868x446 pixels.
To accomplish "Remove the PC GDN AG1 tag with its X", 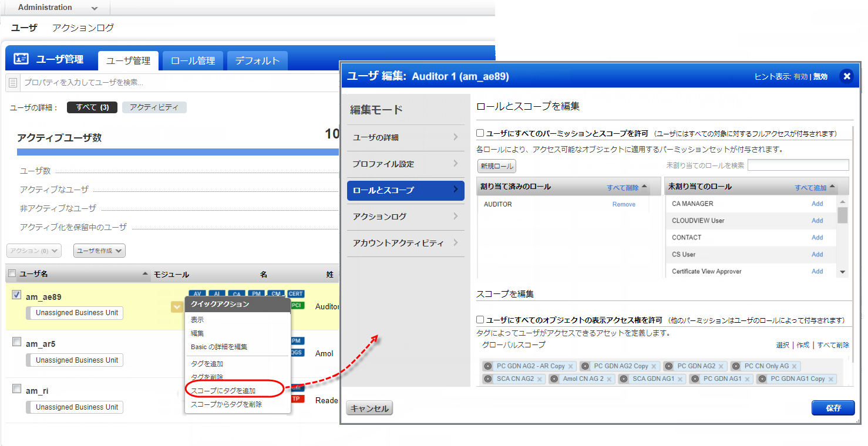I will [747, 379].
